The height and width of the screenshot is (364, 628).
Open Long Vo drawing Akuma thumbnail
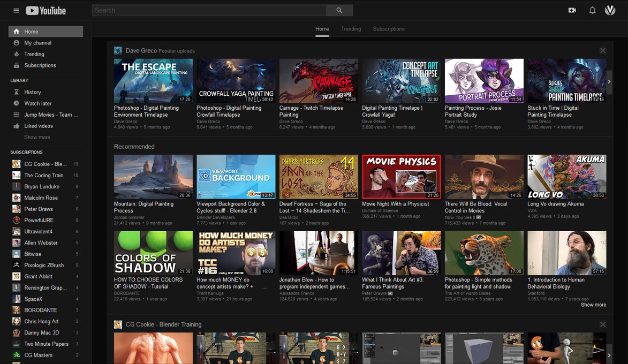coord(567,177)
